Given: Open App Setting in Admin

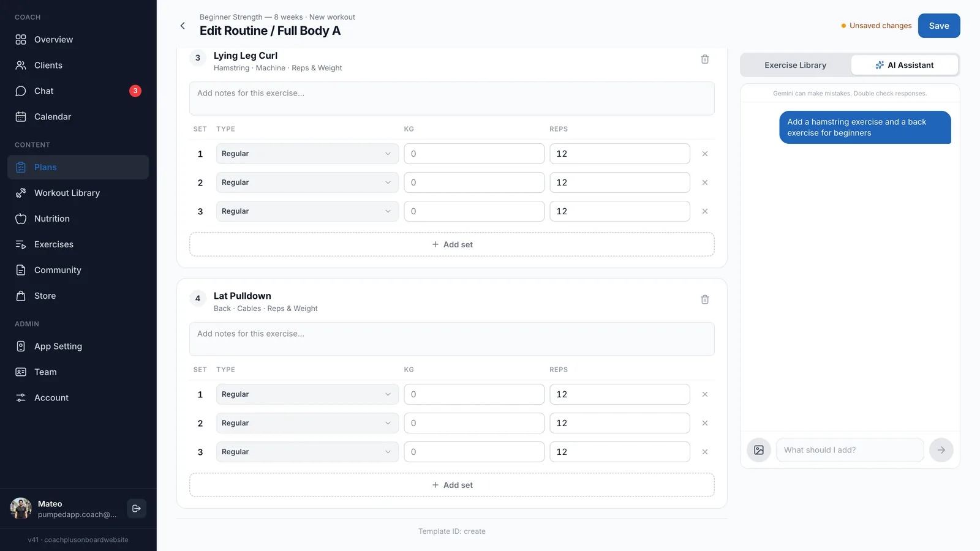Looking at the screenshot, I should point(78,347).
